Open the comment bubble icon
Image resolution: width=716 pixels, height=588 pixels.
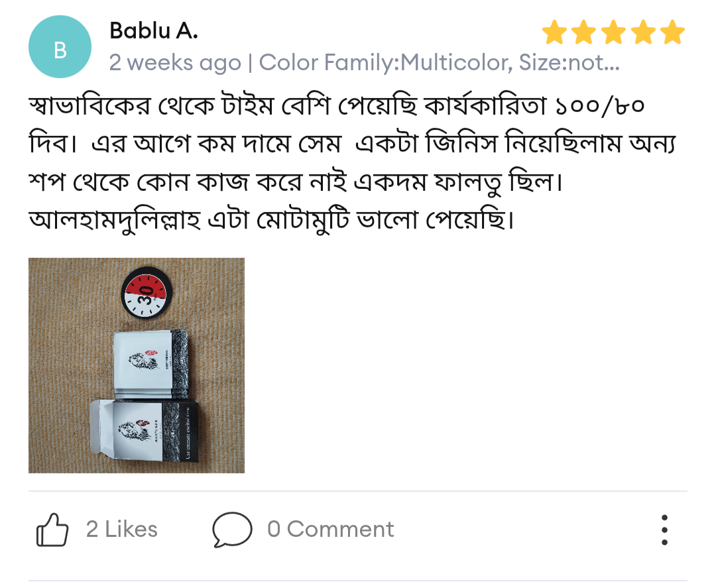(232, 530)
